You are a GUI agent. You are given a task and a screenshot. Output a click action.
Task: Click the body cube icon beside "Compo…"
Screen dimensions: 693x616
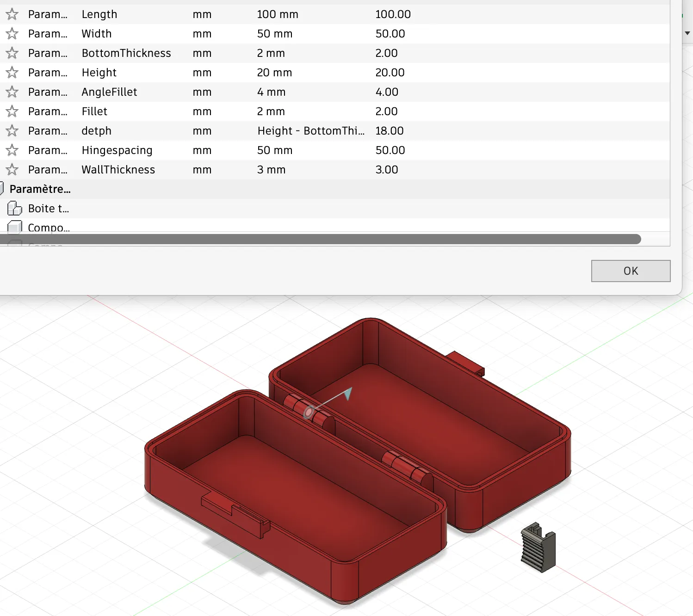[15, 227]
